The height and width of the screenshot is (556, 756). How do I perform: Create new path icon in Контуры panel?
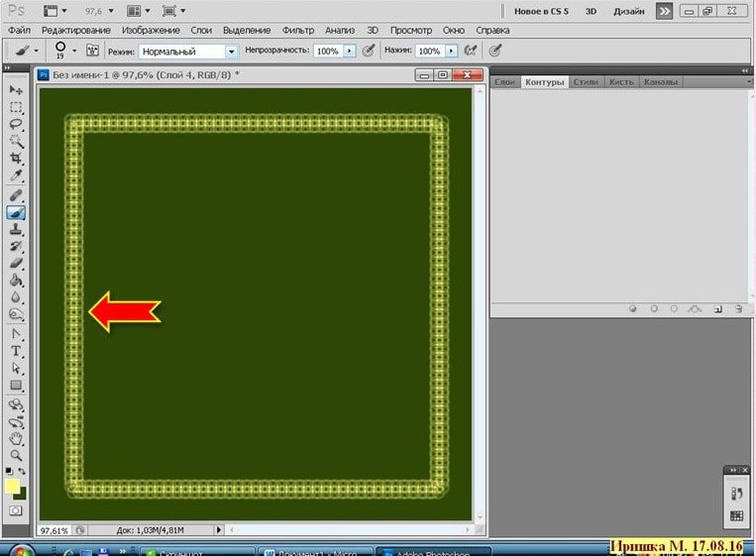[715, 309]
